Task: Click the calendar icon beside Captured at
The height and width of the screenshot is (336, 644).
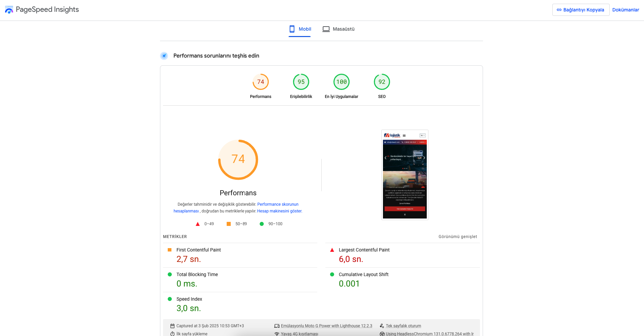Action: (172, 326)
